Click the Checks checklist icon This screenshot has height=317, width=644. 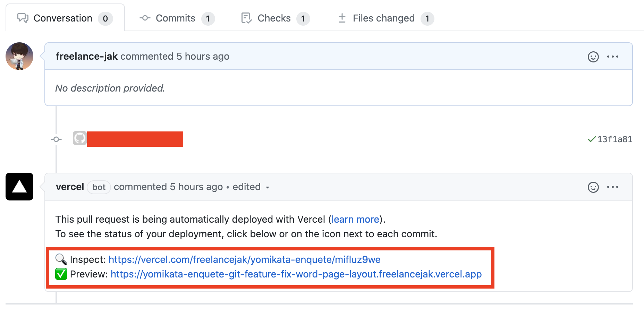(246, 18)
